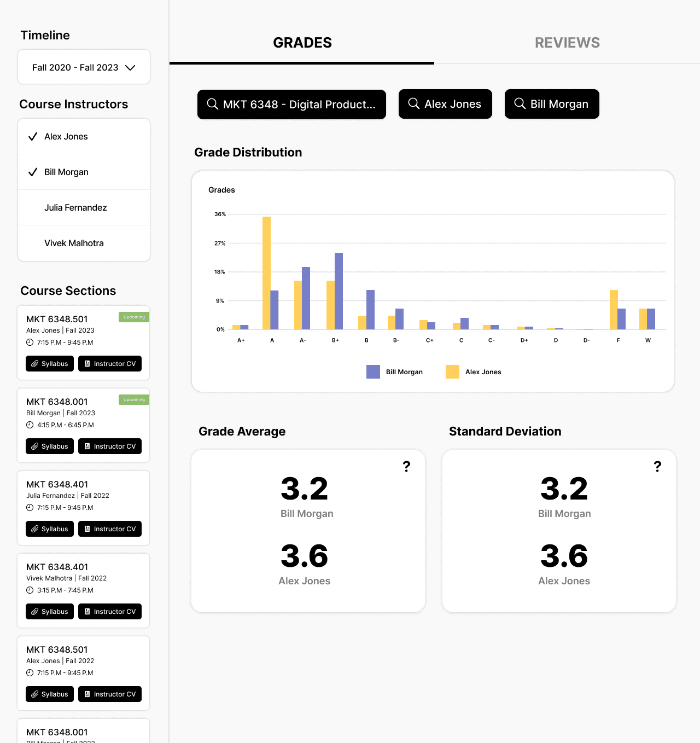Image resolution: width=700 pixels, height=743 pixels.
Task: Click Alex Jones's tall yellow A grade bar
Action: [x=266, y=273]
